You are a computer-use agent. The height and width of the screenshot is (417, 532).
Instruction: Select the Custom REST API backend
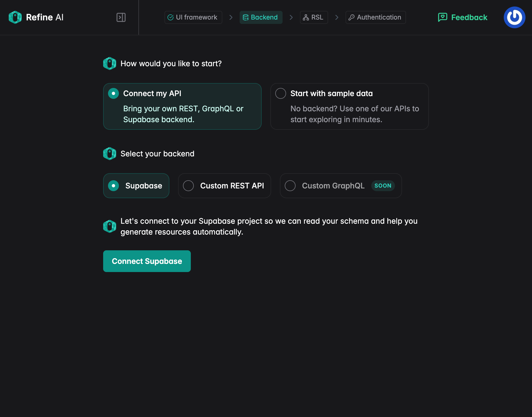(x=224, y=185)
